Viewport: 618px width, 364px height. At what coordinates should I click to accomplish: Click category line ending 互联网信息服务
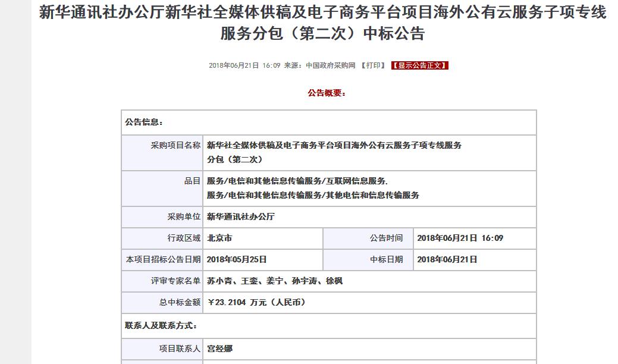(x=297, y=181)
